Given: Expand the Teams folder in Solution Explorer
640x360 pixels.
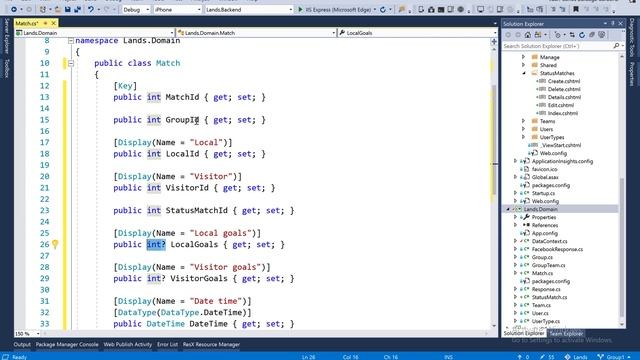Looking at the screenshot, I should coord(523,121).
